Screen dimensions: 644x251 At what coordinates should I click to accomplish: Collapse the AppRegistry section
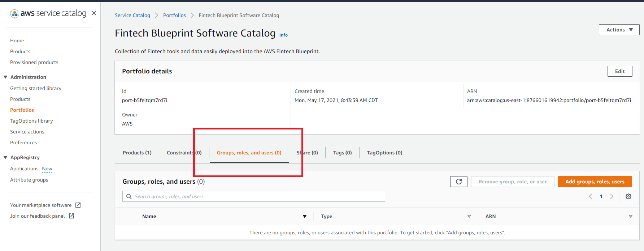(x=5, y=157)
